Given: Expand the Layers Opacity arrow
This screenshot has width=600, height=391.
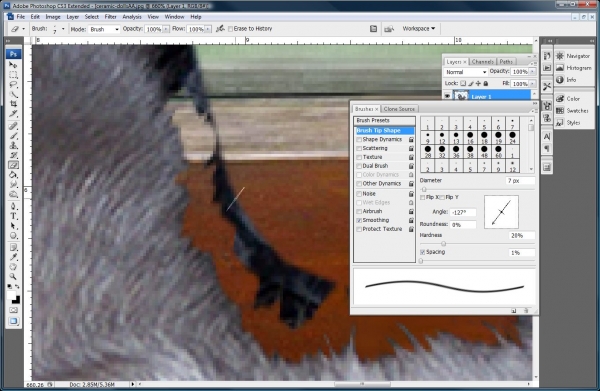Looking at the screenshot, I should point(532,72).
